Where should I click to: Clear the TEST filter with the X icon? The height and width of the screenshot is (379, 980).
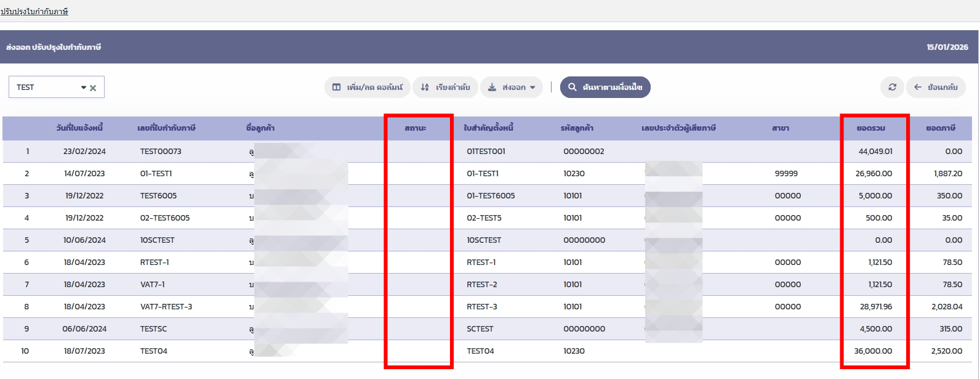93,88
